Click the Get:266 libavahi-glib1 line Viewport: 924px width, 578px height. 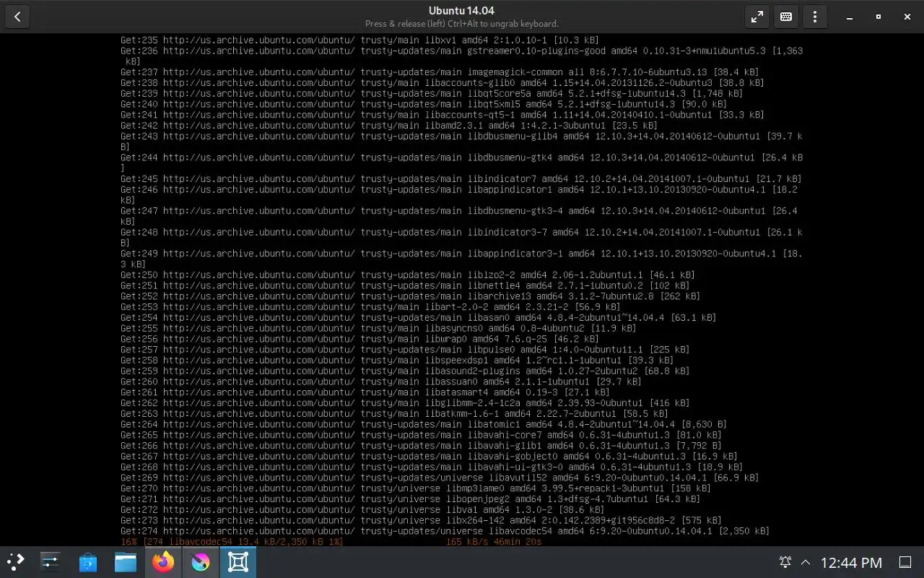(421, 446)
